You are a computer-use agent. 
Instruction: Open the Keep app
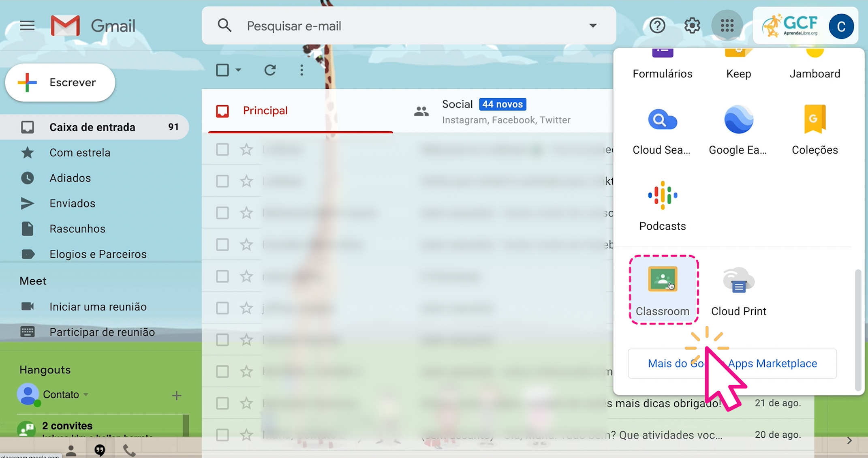pos(739,65)
